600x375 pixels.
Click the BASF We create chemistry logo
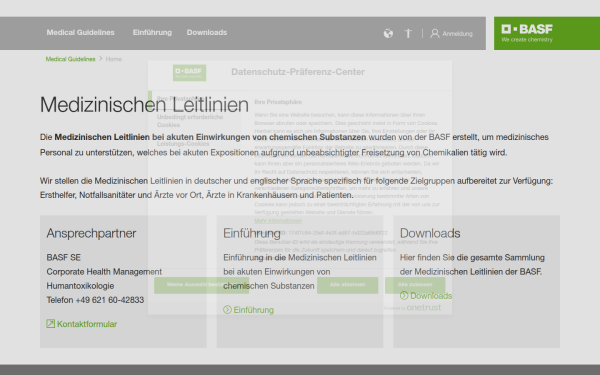(527, 33)
